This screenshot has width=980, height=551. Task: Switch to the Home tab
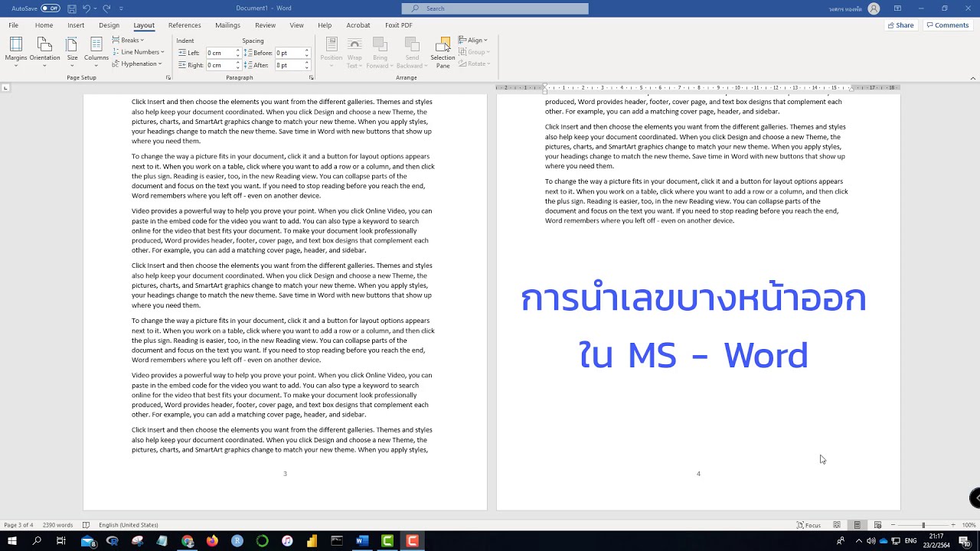[44, 25]
